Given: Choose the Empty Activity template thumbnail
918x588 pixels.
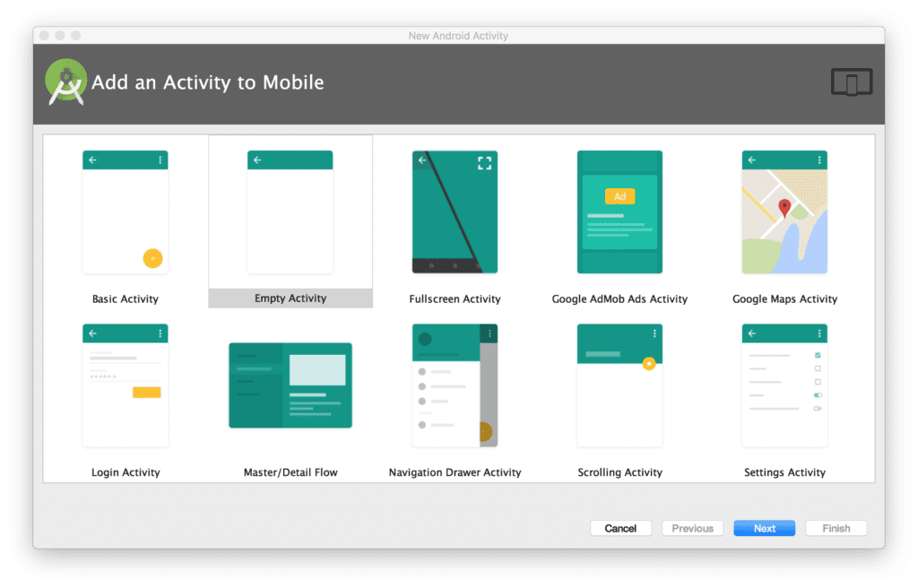Looking at the screenshot, I should [290, 212].
